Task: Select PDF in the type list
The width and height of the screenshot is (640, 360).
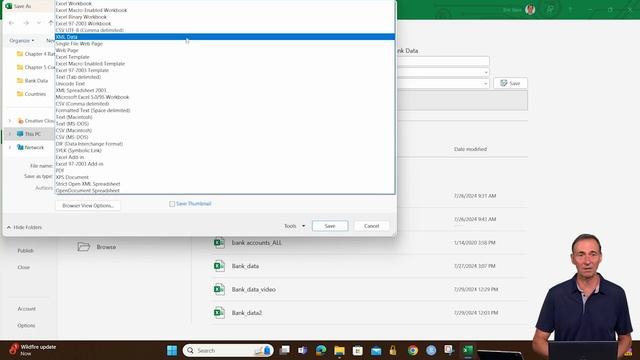Action: [x=60, y=170]
